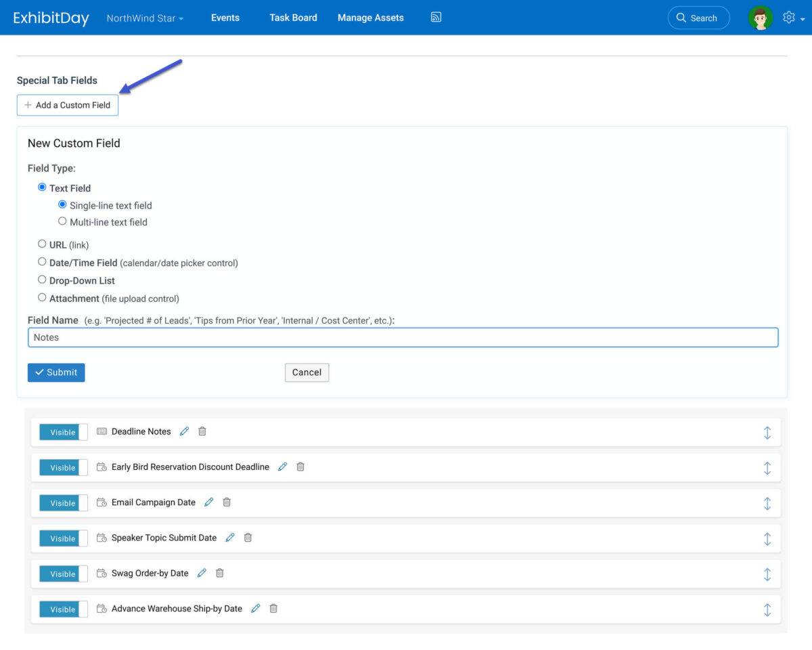The image size is (812, 650).
Task: Open the NorthWind Star workspace dropdown
Action: click(x=145, y=18)
